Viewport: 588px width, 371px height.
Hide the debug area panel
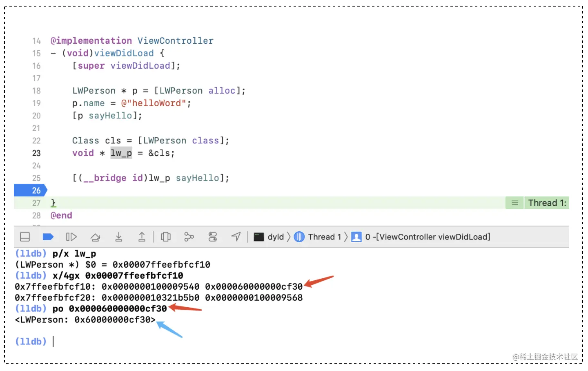(x=25, y=237)
